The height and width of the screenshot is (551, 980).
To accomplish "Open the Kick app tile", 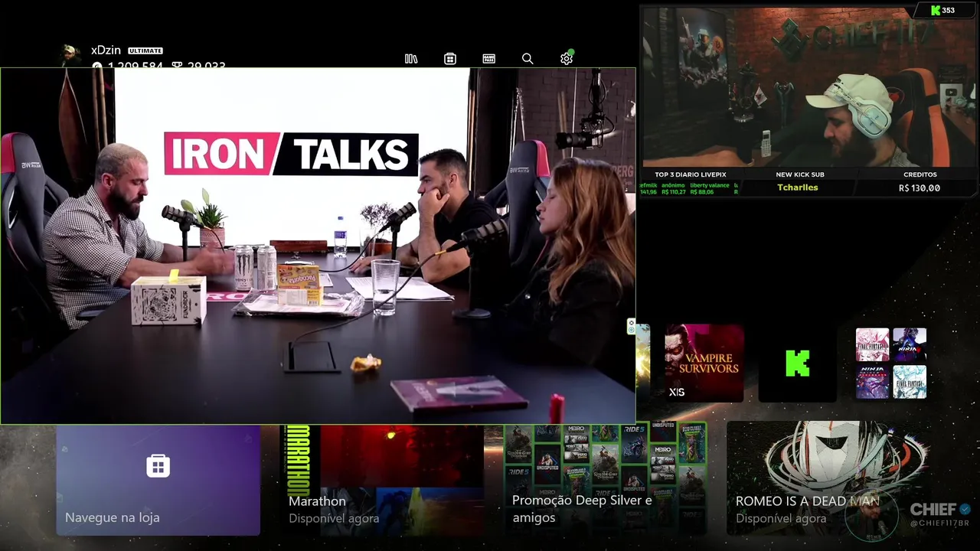I will point(797,363).
